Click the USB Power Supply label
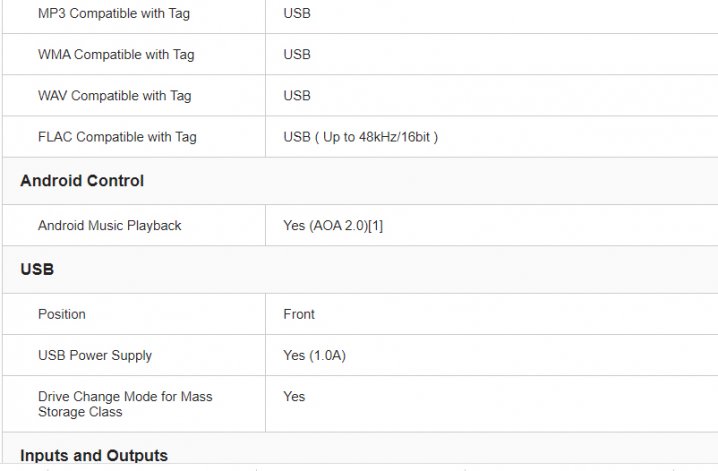The height and width of the screenshot is (471, 718). pos(95,355)
